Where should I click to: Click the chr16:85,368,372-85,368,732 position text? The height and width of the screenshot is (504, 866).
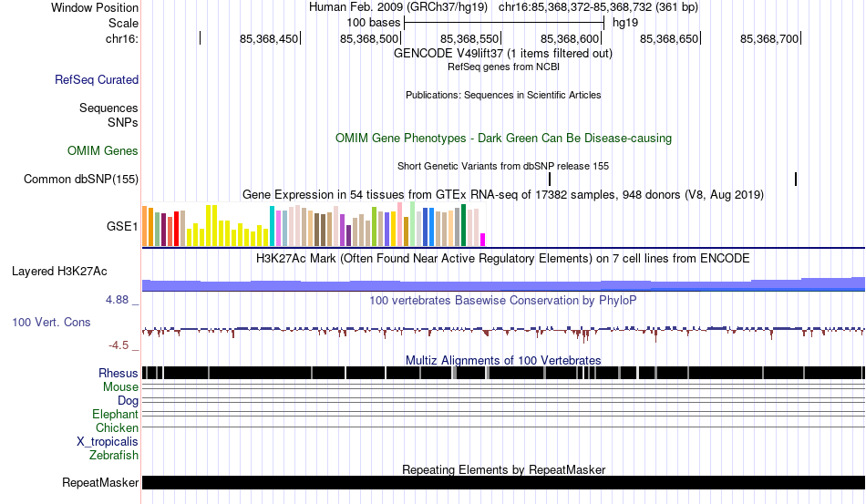tap(598, 7)
